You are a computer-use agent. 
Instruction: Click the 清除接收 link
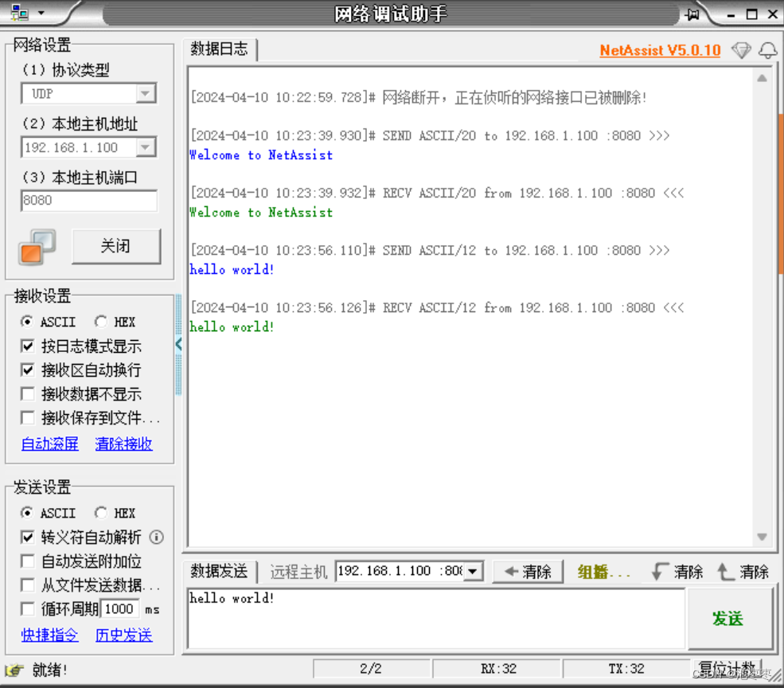click(124, 444)
